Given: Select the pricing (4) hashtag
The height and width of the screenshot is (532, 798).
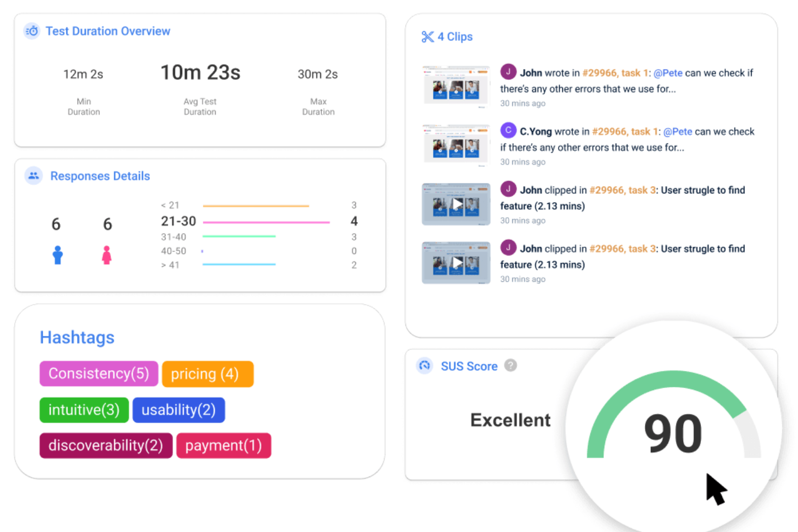Looking at the screenshot, I should (x=208, y=374).
